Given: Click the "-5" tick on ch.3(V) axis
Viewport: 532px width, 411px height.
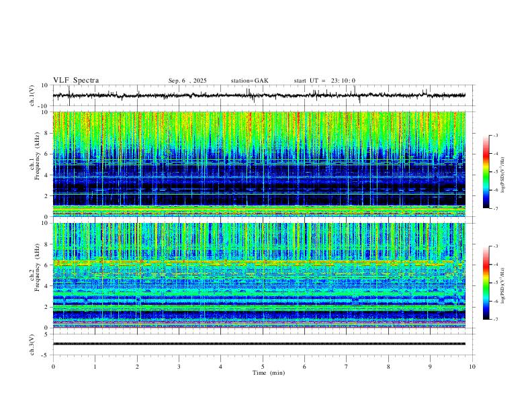Looking at the screenshot, I should coord(46,355).
